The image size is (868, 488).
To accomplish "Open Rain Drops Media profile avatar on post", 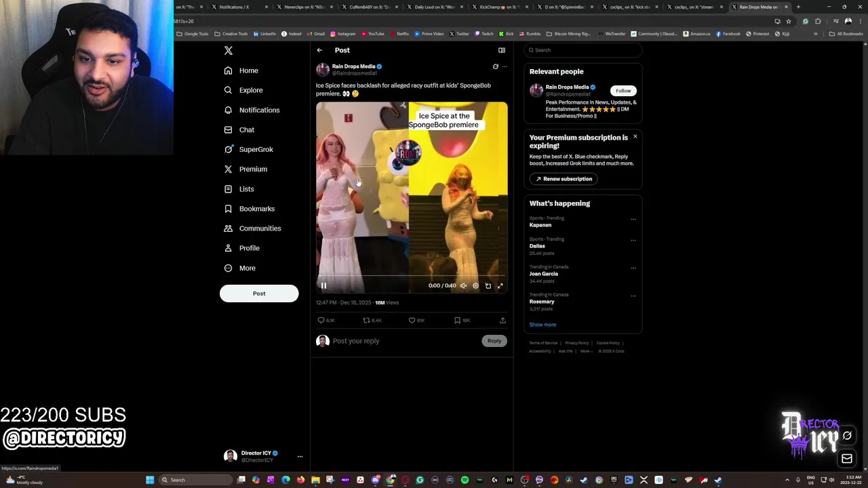I will [323, 69].
